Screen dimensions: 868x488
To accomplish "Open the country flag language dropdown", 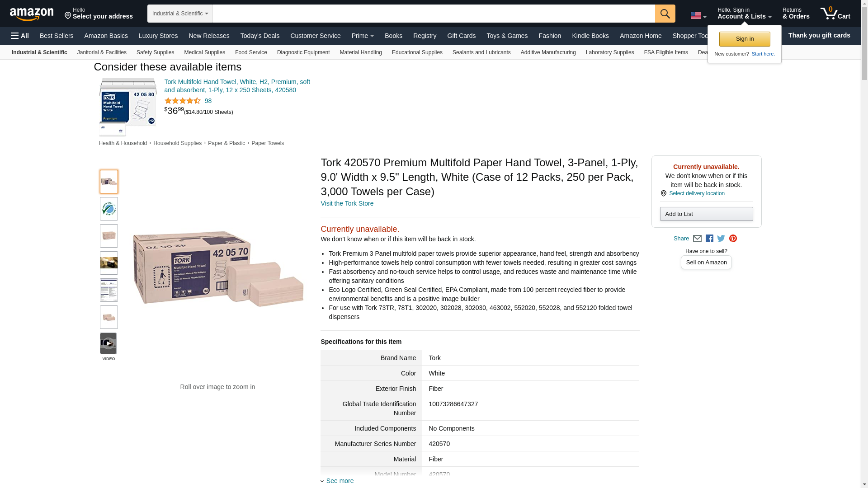I will 698,16.
